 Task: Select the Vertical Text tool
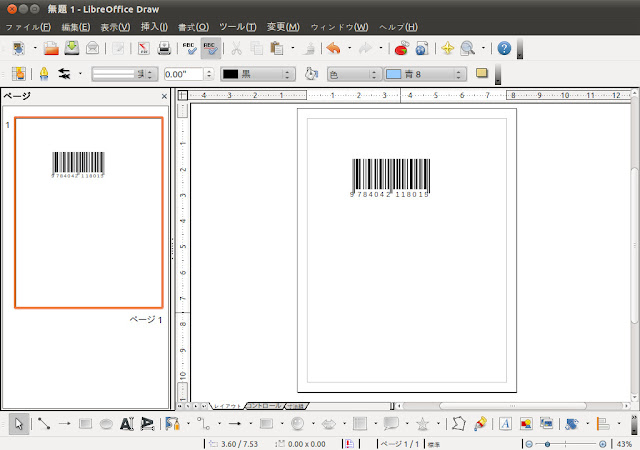pos(147,424)
